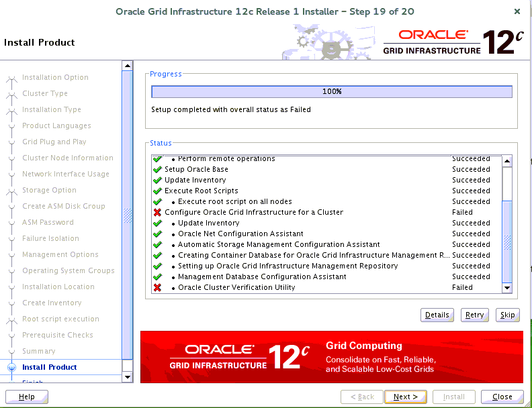Click Oracle Grid Computing banner at bottom
This screenshot has width=532, height=408.
click(x=331, y=356)
